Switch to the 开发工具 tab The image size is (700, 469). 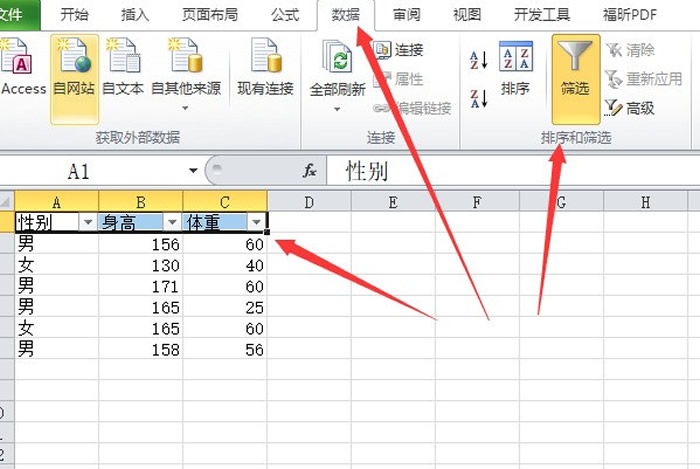coord(542,15)
